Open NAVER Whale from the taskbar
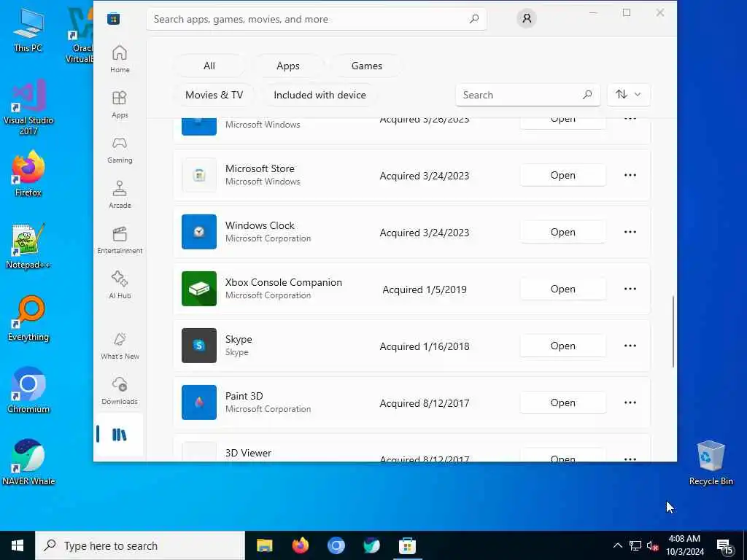Screen dimensions: 747x560 coord(371,545)
